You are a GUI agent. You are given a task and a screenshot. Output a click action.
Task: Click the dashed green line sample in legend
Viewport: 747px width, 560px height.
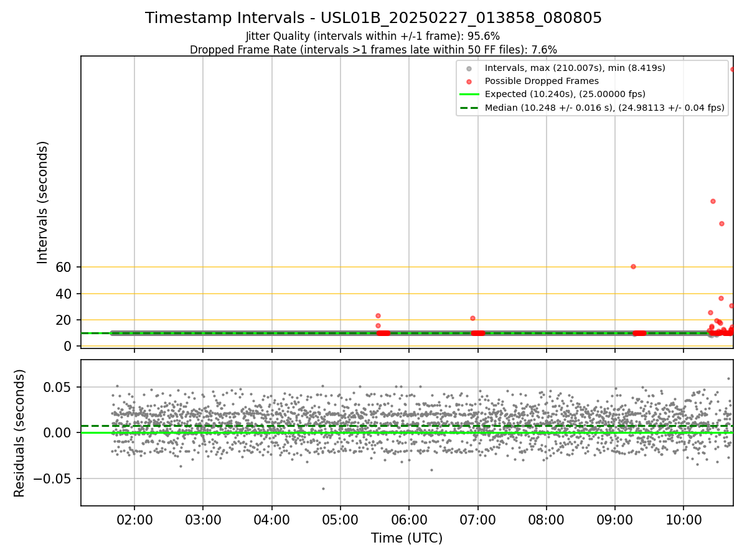[469, 108]
